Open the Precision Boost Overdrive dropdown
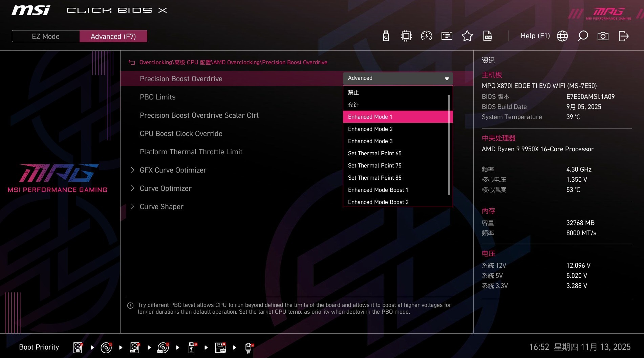Screen dimensions: 644x358 click(398, 78)
